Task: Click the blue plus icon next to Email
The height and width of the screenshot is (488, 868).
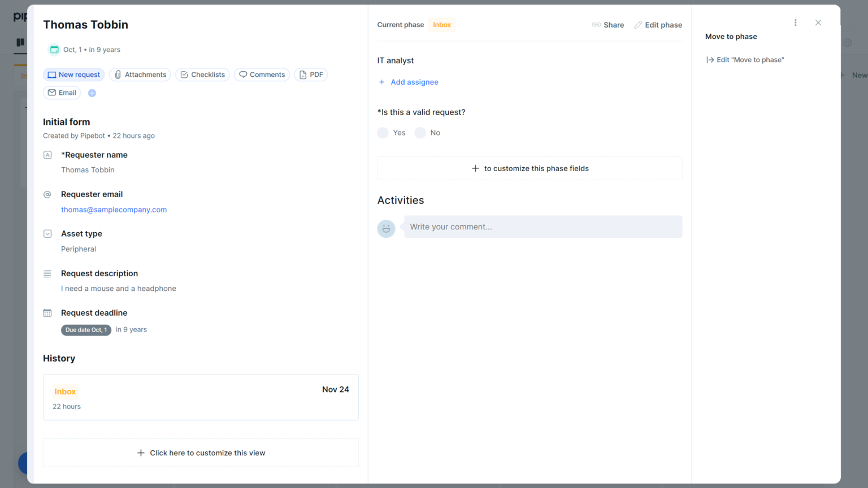Action: click(92, 93)
